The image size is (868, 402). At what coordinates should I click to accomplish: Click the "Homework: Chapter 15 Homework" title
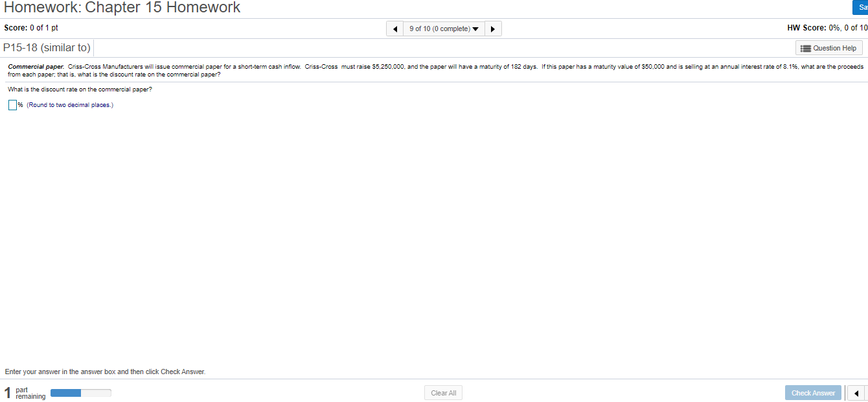click(122, 8)
